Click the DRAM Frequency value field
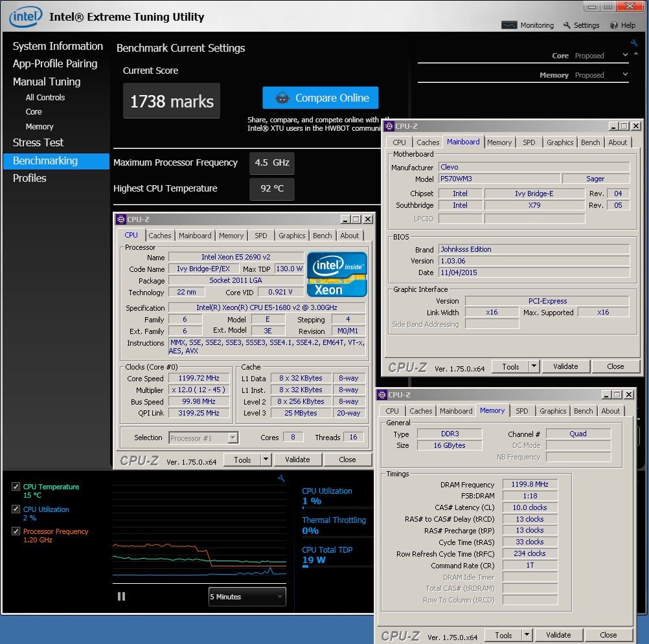This screenshot has width=649, height=644. 530,484
